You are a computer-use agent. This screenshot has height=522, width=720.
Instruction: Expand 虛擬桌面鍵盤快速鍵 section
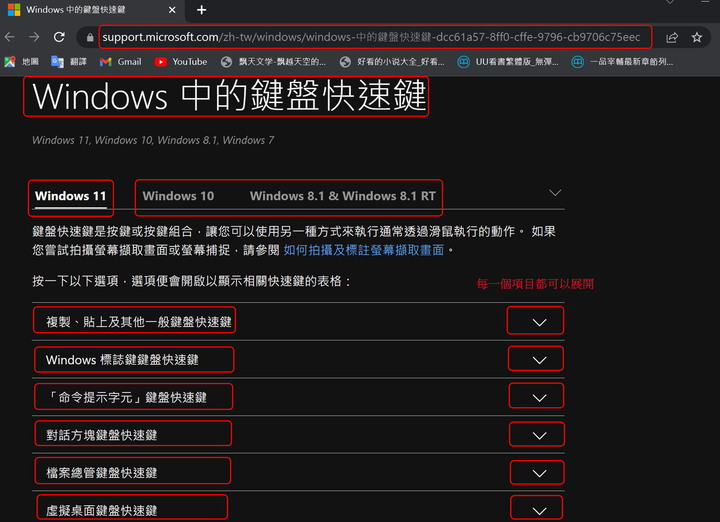click(x=298, y=507)
